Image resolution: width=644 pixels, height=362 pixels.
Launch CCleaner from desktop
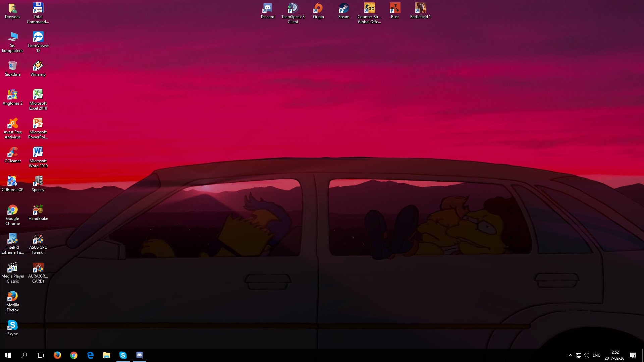[12, 155]
